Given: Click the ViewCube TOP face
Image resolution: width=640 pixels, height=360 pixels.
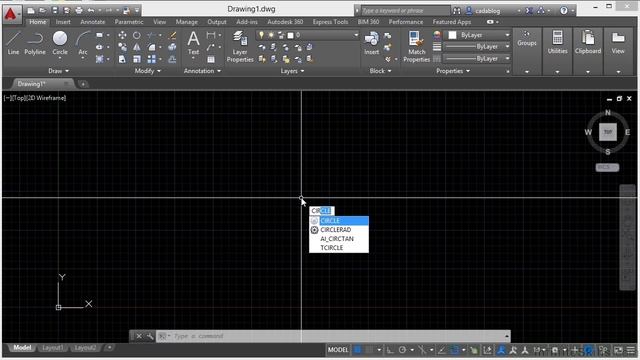Looking at the screenshot, I should pyautogui.click(x=608, y=132).
